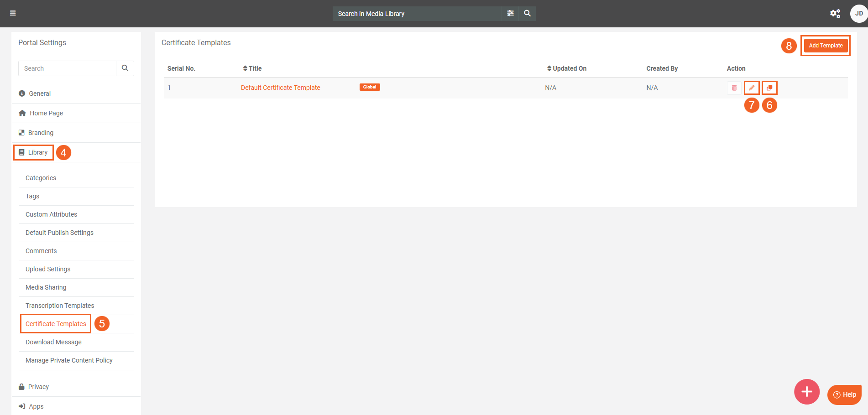This screenshot has height=415, width=868.
Task: Expand the Privacy settings section
Action: point(38,387)
